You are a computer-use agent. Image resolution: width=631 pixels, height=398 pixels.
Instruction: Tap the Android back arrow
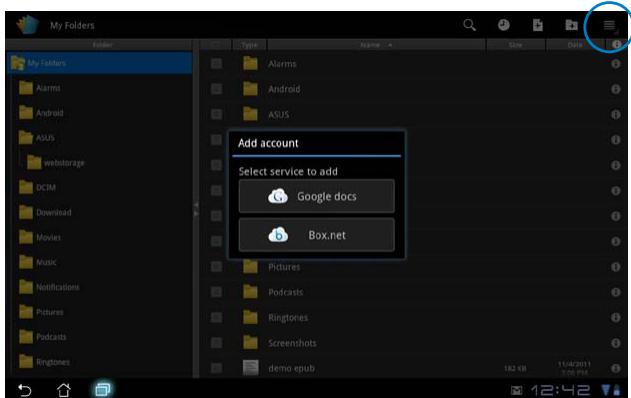(x=25, y=390)
